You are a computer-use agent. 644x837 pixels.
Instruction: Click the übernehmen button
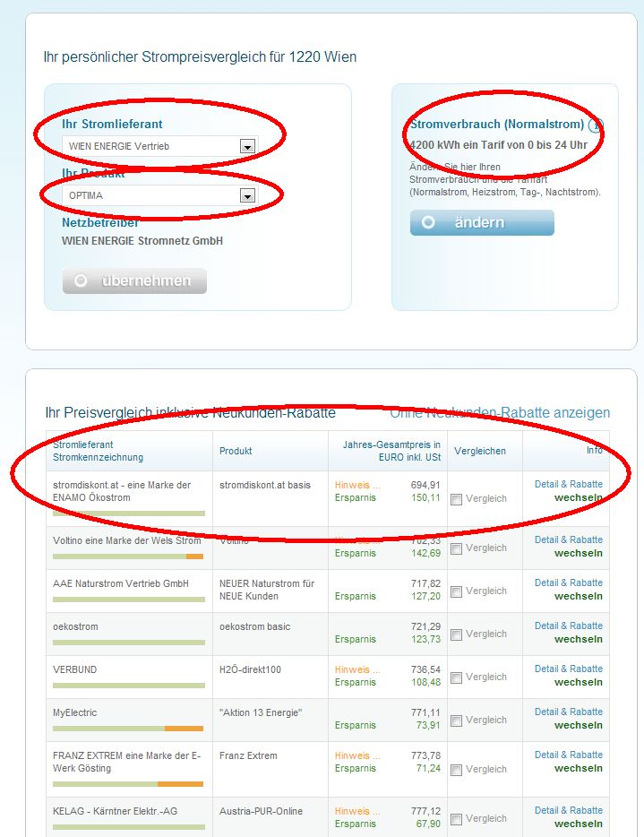click(134, 280)
